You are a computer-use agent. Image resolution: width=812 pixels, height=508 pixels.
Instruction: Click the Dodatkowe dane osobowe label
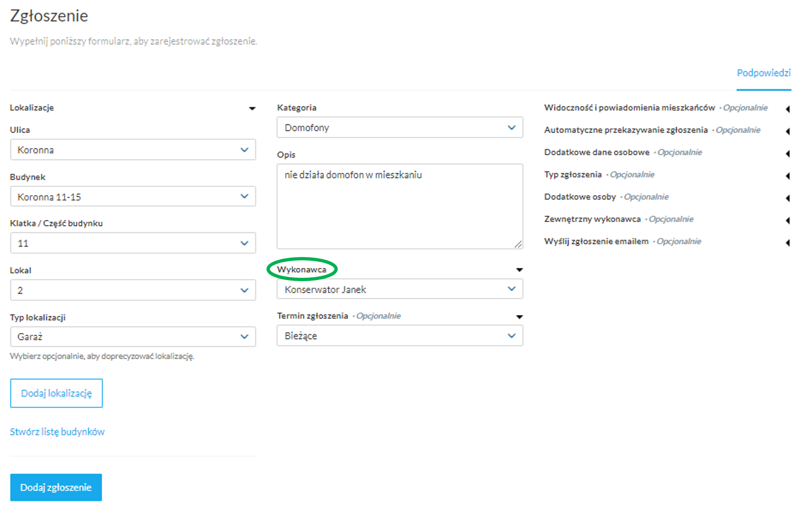[597, 152]
